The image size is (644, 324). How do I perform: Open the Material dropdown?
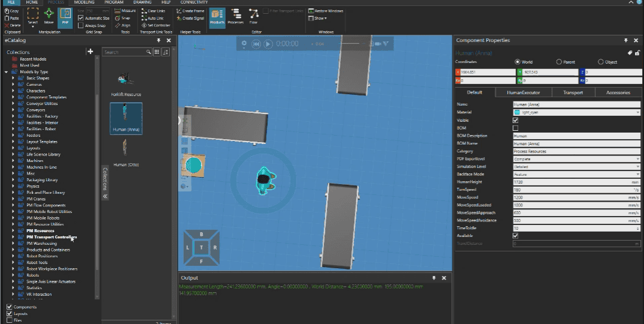(x=577, y=112)
